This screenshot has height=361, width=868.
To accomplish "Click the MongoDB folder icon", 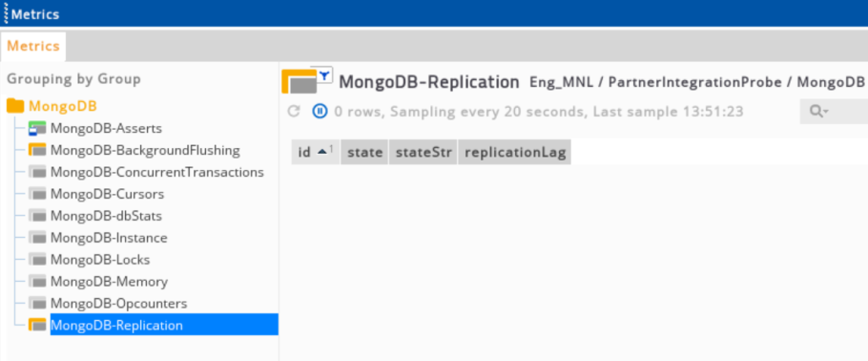I will (15, 106).
